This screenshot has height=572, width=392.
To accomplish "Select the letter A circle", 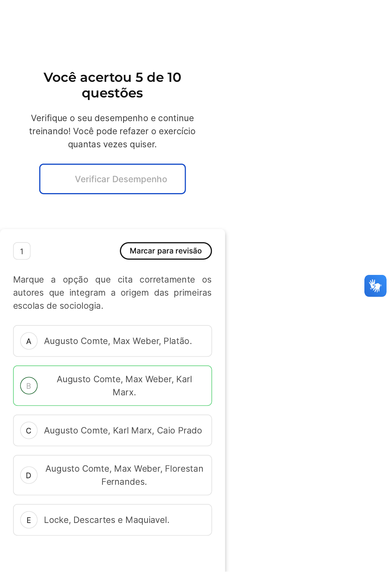I will (x=29, y=341).
